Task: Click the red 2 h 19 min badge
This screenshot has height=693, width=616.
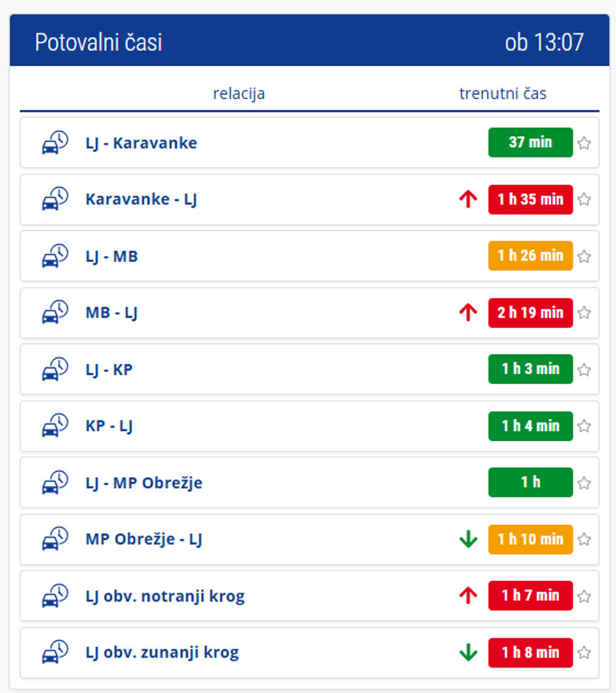Action: tap(530, 313)
